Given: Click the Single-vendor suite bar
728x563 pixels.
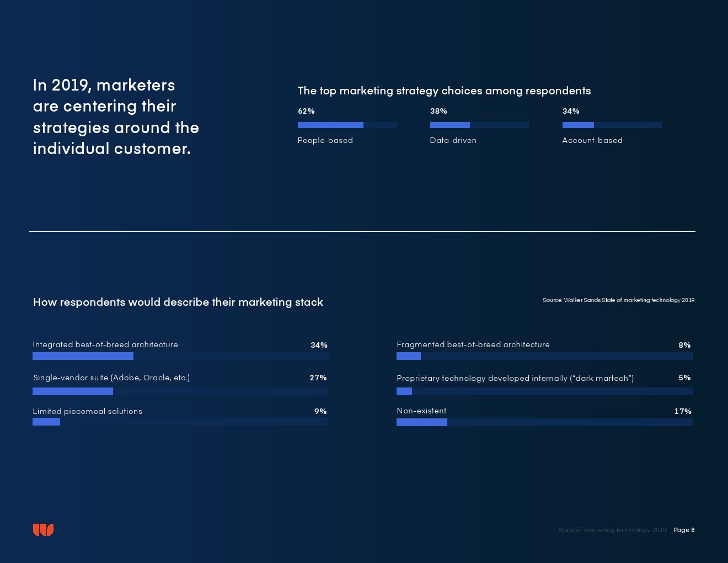Looking at the screenshot, I should click(x=180, y=391).
